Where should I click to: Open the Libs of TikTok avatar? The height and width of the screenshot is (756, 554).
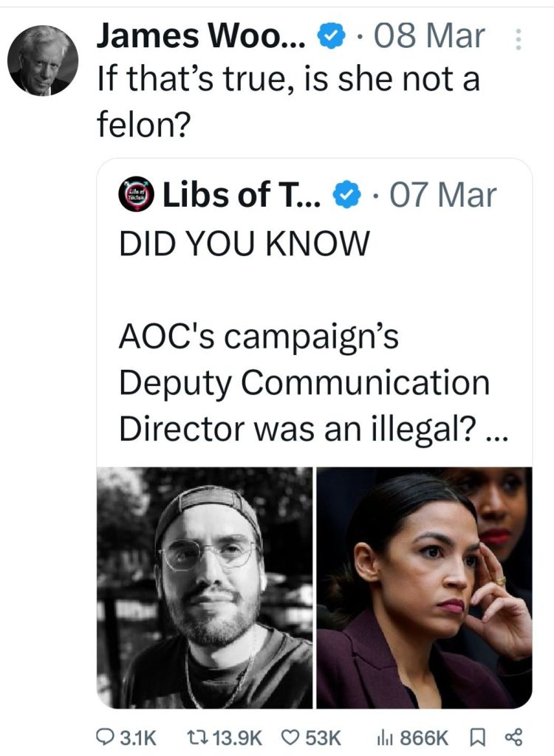click(135, 196)
